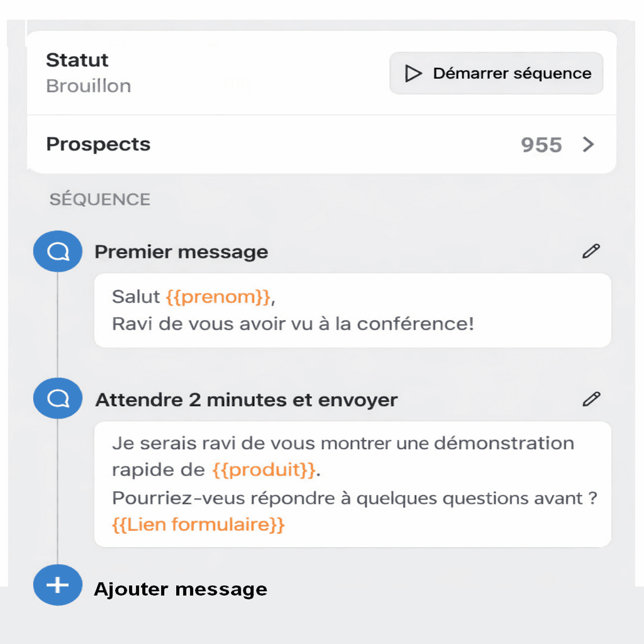Select the {{Lien formulaire}} variable
The width and height of the screenshot is (644, 644).
198,523
